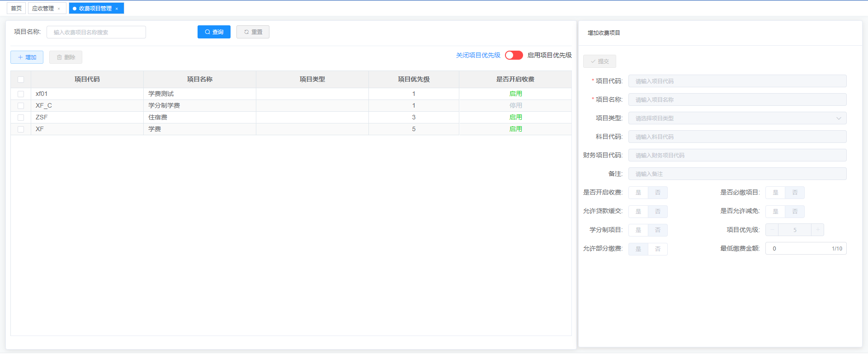Click the 增加 add button
Image resolution: width=868 pixels, height=355 pixels.
pyautogui.click(x=27, y=57)
